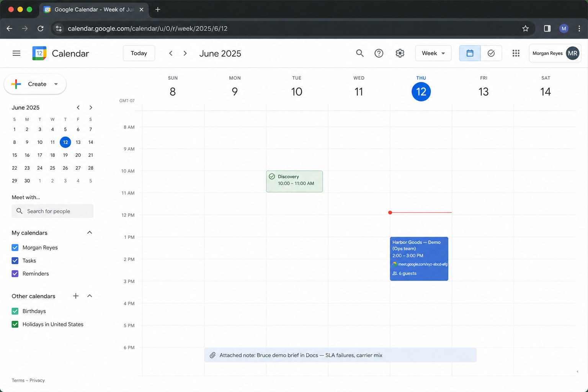Open a new browser tab
588x392 pixels.
point(158,10)
